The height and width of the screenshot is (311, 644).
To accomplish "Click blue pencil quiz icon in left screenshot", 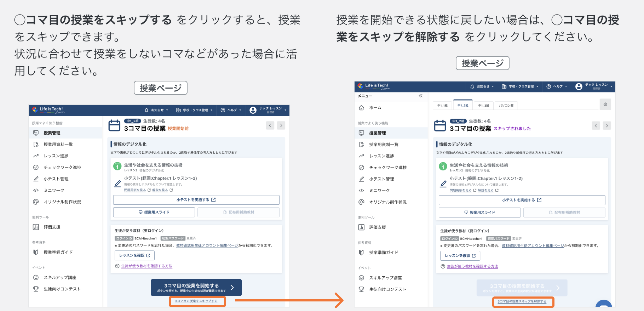I will point(117,183).
